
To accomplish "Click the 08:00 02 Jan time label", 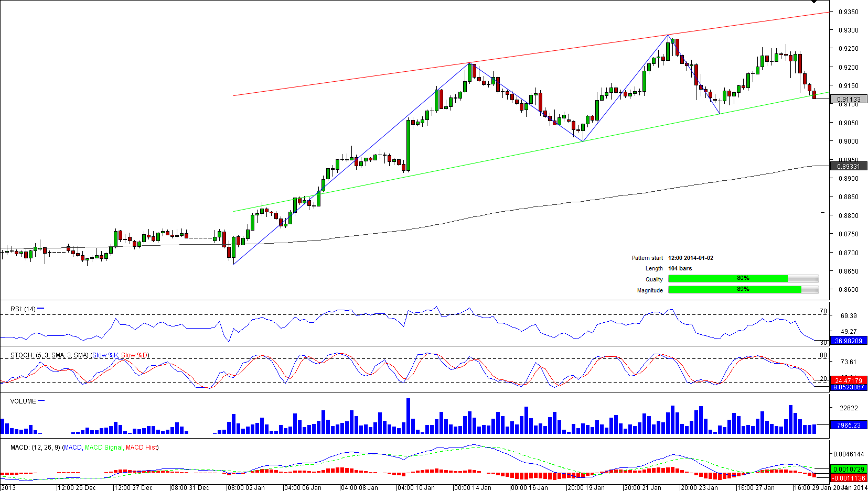I will (246, 488).
